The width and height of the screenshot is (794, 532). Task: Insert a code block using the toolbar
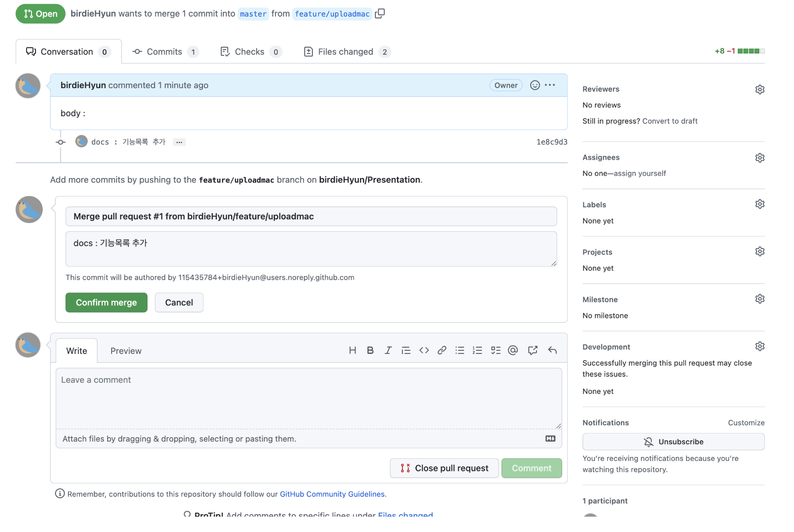tap(424, 350)
